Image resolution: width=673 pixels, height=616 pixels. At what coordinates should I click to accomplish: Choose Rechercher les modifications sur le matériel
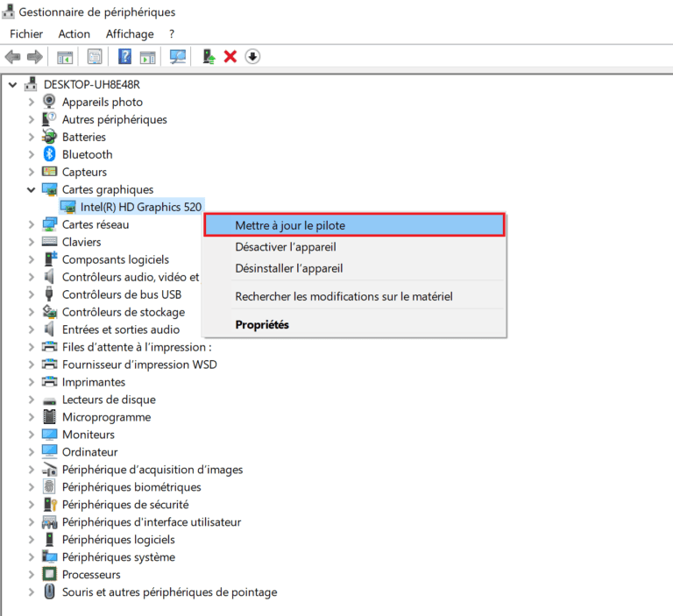(x=354, y=296)
